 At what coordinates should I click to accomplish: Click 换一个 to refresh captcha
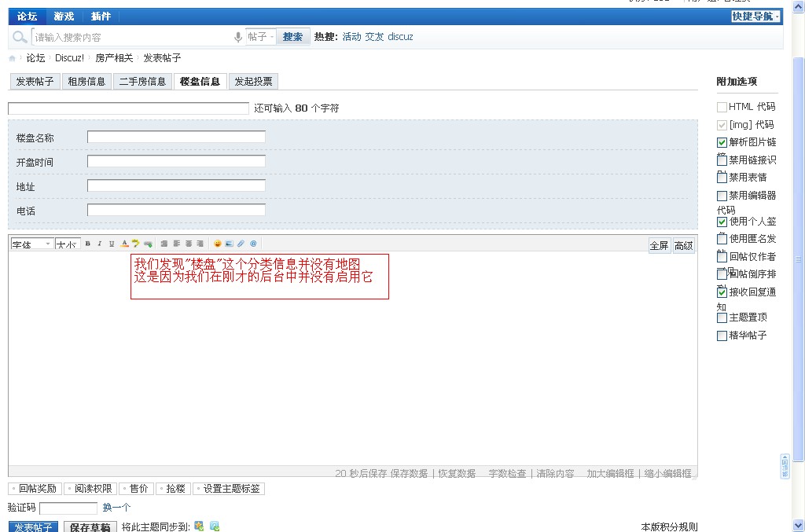pos(116,508)
